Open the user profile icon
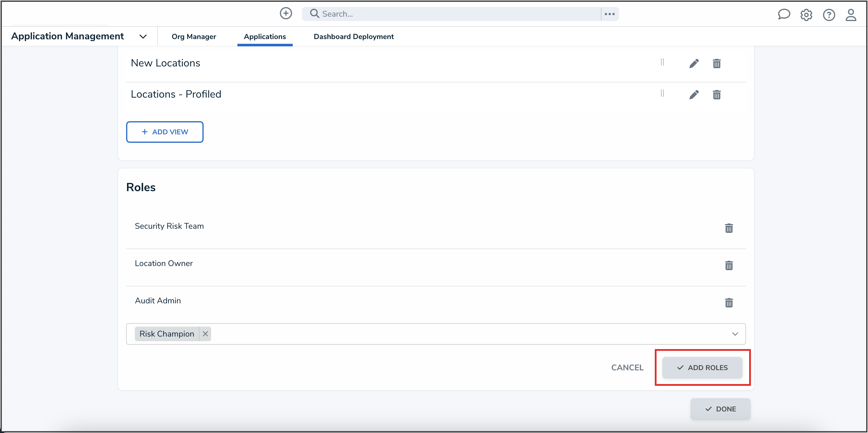868x433 pixels. (851, 15)
